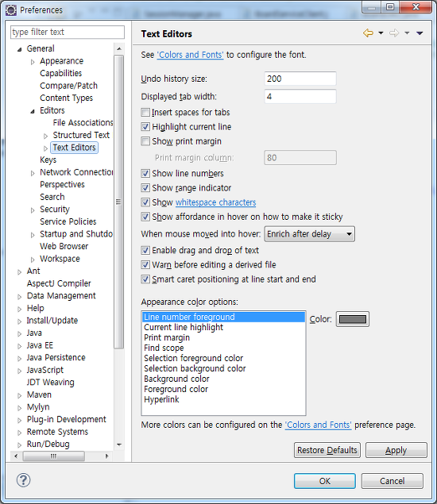437x504 pixels.
Task: Select Line number foreground color option
Action: point(223,317)
